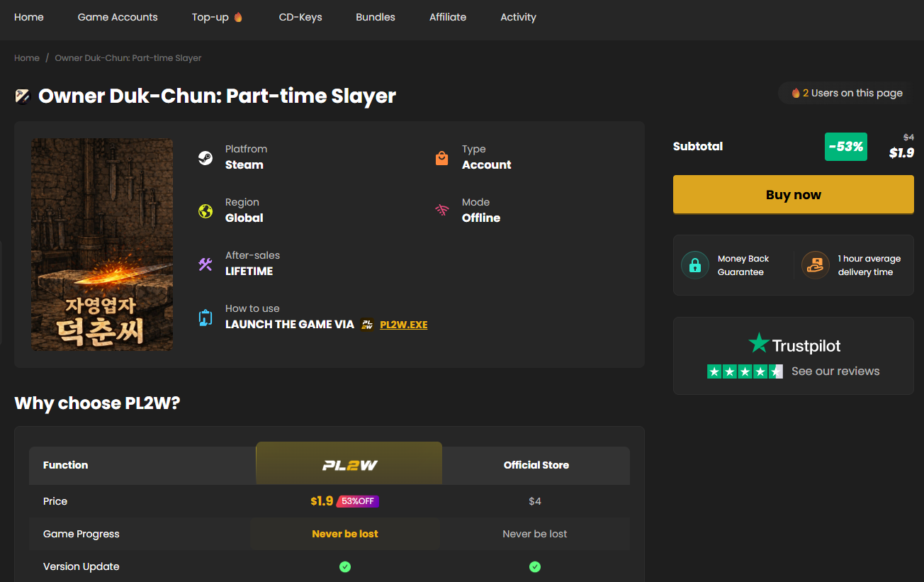
Task: Click the Official Store column header
Action: click(x=536, y=465)
